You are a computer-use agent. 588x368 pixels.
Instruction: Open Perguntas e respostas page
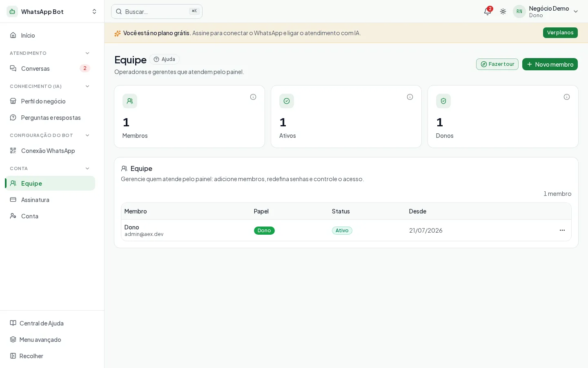50,117
